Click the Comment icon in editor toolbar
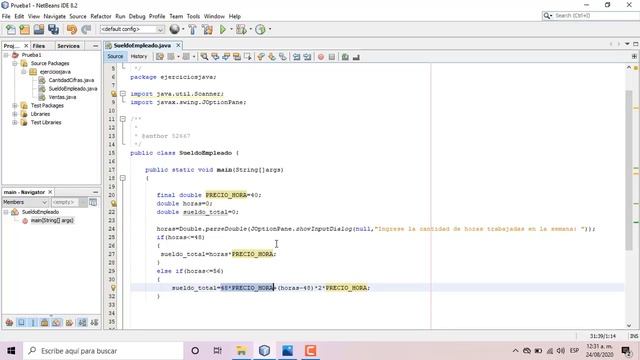The width and height of the screenshot is (640, 360). coord(345,57)
